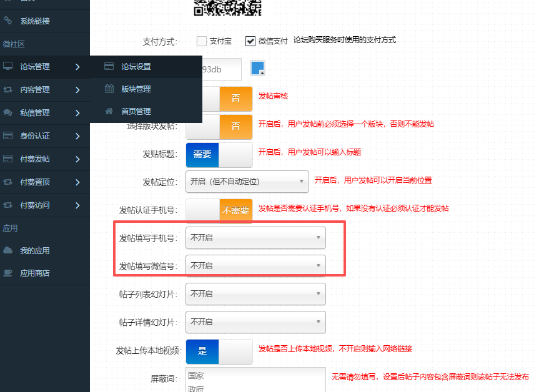Click the 论坛管理 monitor icon
The width and height of the screenshot is (539, 392).
8,67
